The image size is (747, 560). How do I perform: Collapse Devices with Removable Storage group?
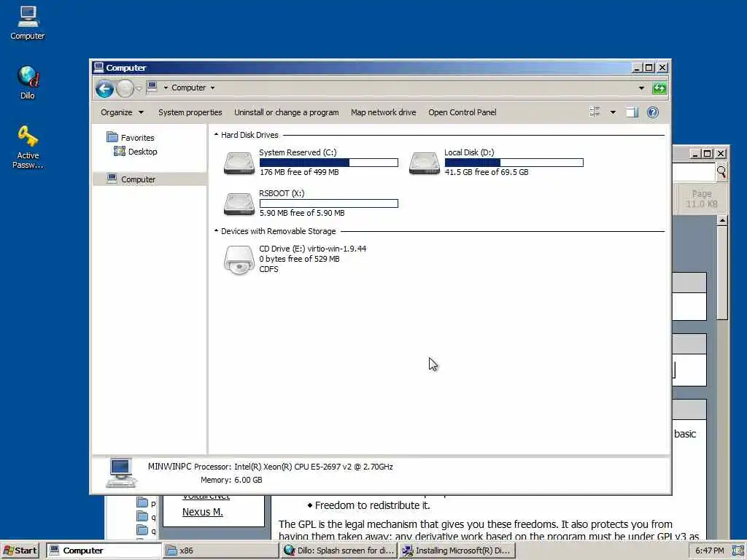(x=216, y=231)
